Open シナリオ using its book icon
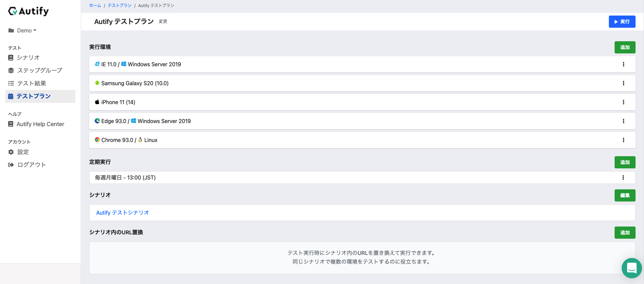The image size is (644, 284). (x=11, y=57)
